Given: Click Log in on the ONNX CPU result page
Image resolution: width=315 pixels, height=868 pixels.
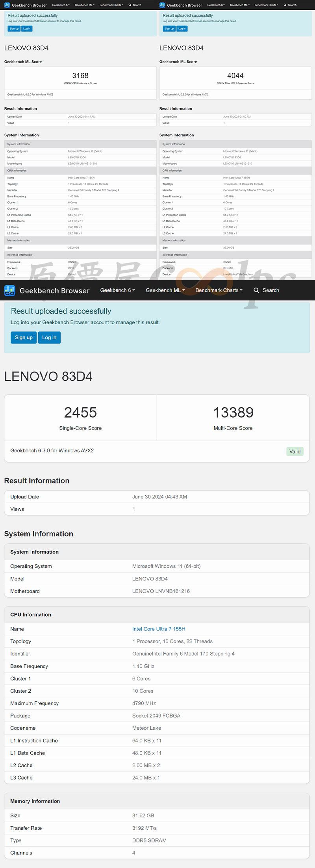Looking at the screenshot, I should pyautogui.click(x=27, y=29).
